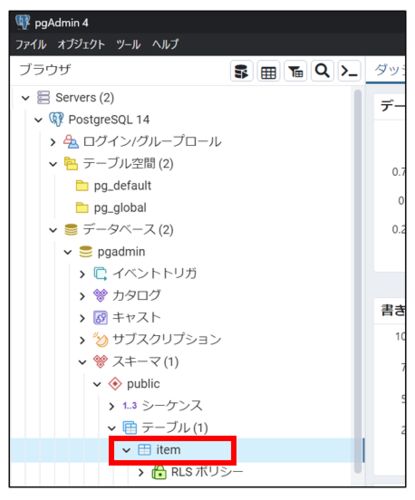Open the ファイル menu
This screenshot has width=415, height=500.
[31, 44]
